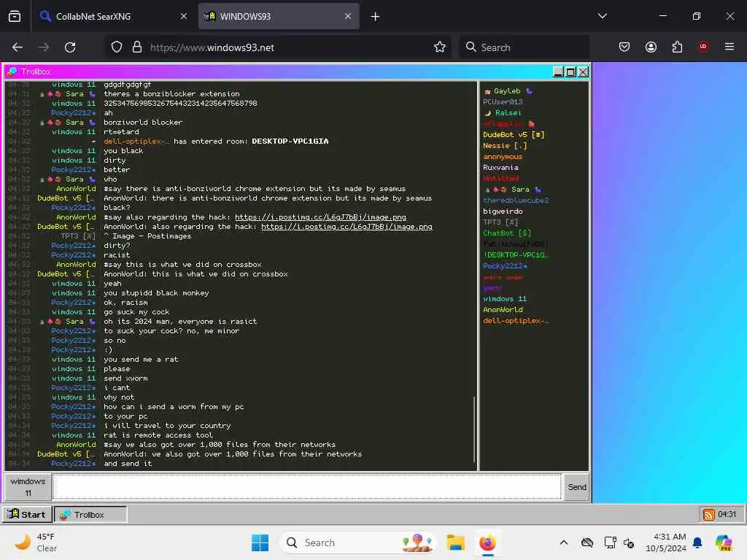Open Windows93 Start menu

[27, 514]
